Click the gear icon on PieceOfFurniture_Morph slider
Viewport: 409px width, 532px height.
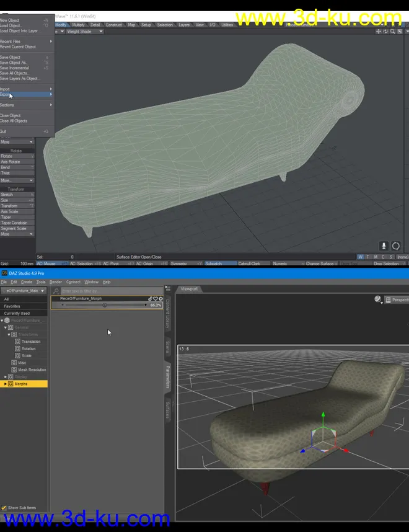(161, 298)
